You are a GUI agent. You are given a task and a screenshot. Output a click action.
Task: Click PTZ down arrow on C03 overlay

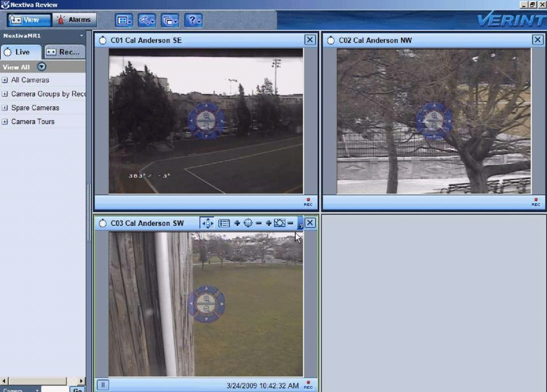(206, 319)
